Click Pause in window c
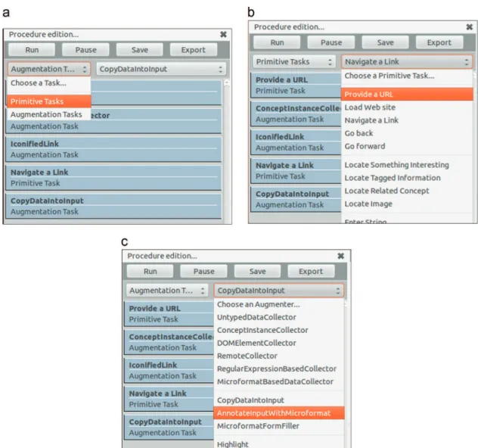Screen dimensions: 478x448 (x=203, y=271)
